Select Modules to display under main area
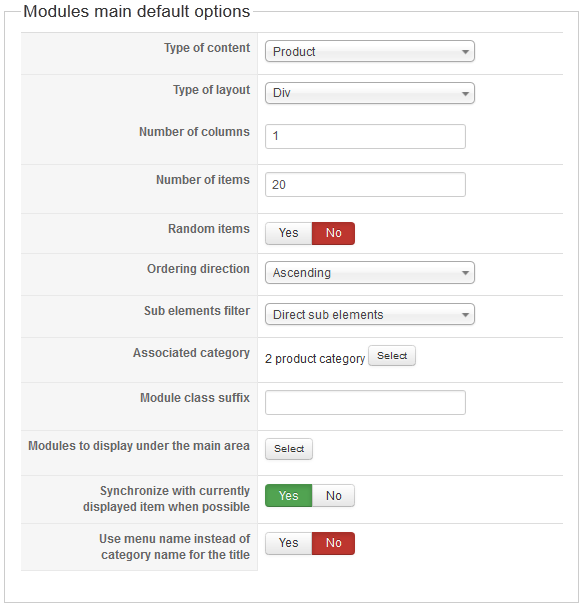This screenshot has width=588, height=607. [289, 449]
